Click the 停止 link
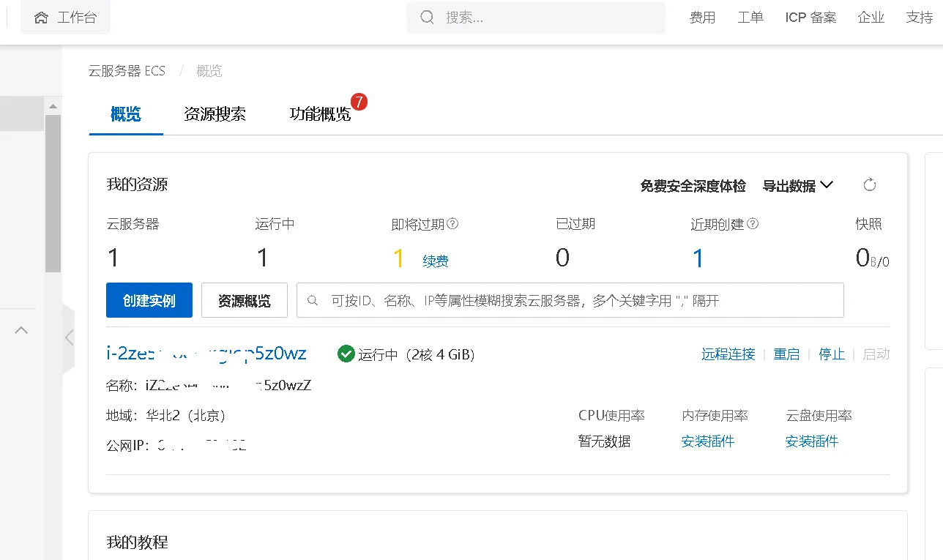The height and width of the screenshot is (560, 943). point(832,354)
